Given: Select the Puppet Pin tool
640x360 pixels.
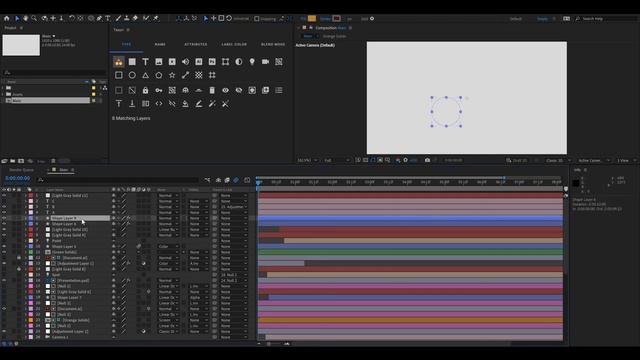Looking at the screenshot, I should [156, 18].
